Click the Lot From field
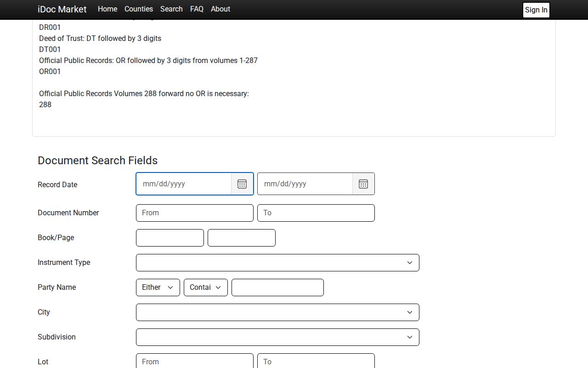 [195, 362]
